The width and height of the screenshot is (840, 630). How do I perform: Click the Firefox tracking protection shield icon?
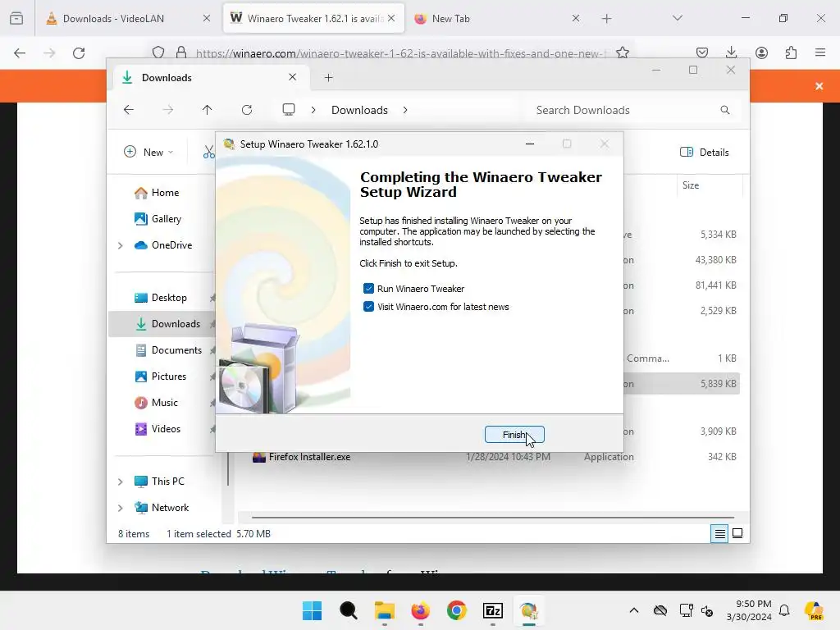158,52
